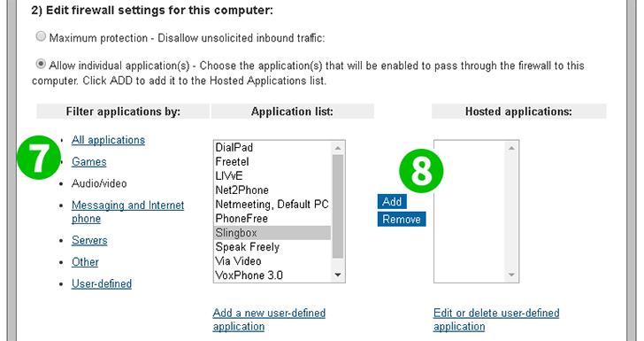
Task: Show Servers applications
Action: click(x=89, y=240)
